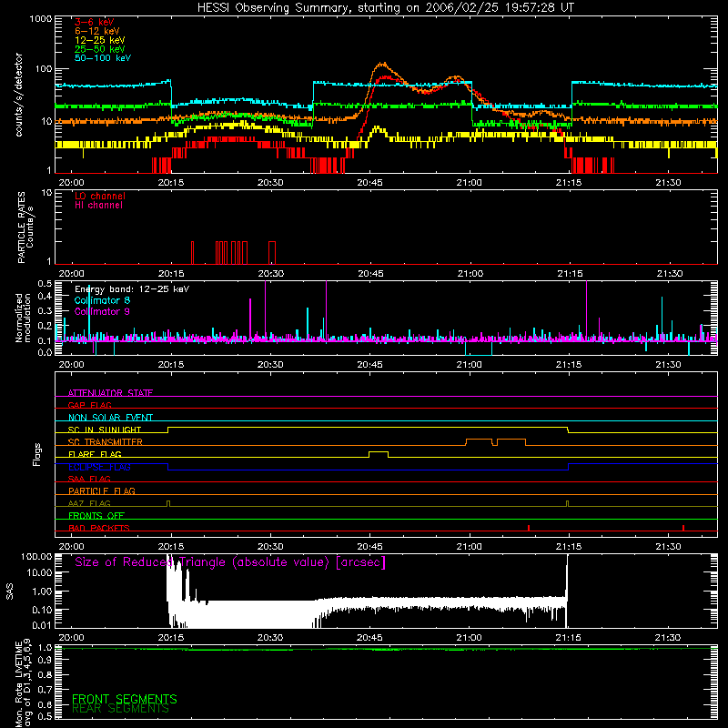Click the 20:45 time label in counts panel

[370, 183]
